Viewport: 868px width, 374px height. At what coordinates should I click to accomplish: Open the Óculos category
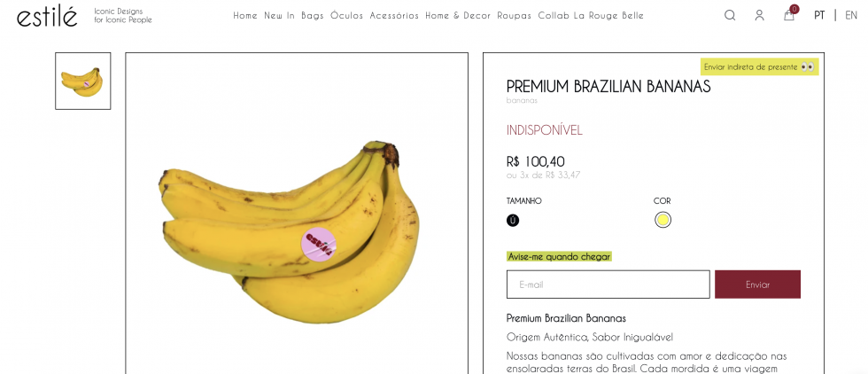click(x=346, y=16)
